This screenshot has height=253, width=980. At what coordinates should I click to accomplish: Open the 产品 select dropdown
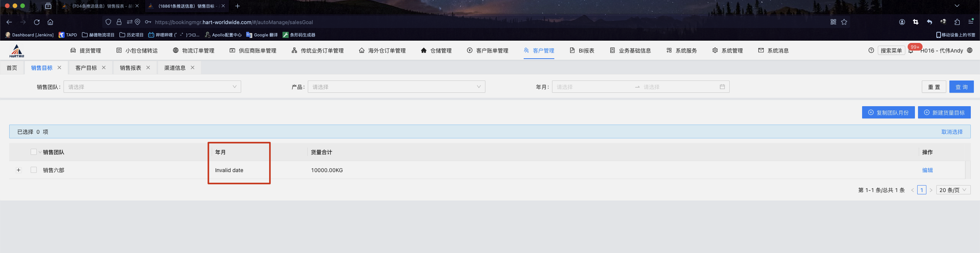pos(396,87)
